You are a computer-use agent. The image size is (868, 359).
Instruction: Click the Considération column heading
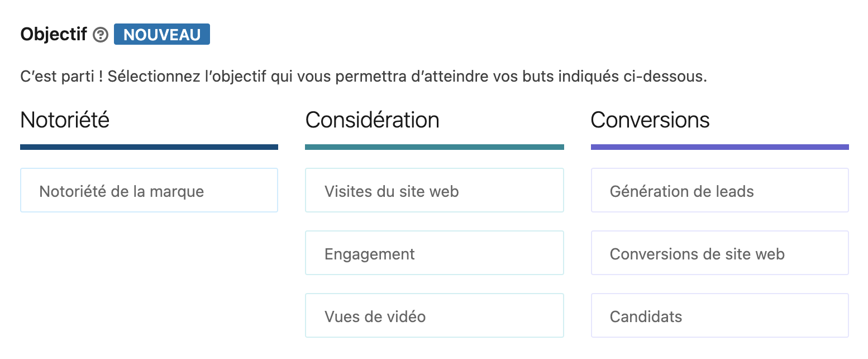(373, 120)
